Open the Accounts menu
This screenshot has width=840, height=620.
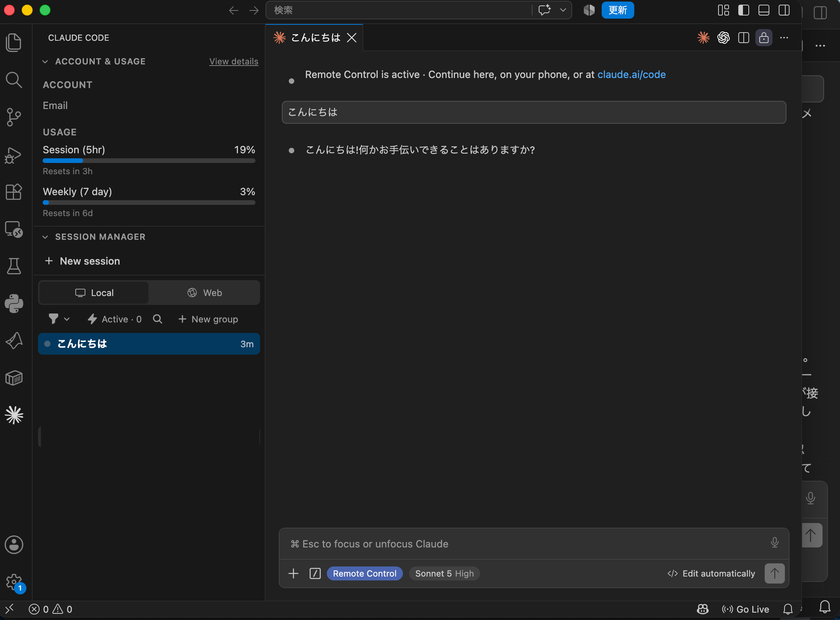(x=14, y=545)
